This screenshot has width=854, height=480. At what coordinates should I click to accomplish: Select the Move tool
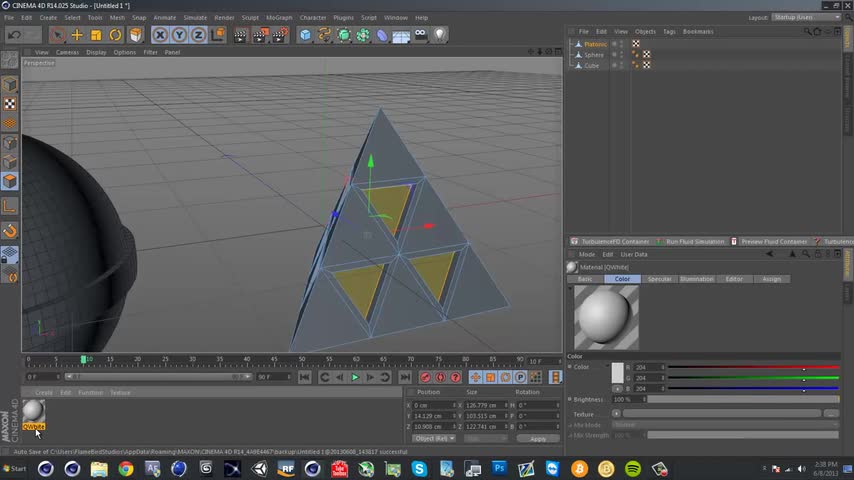click(x=77, y=35)
